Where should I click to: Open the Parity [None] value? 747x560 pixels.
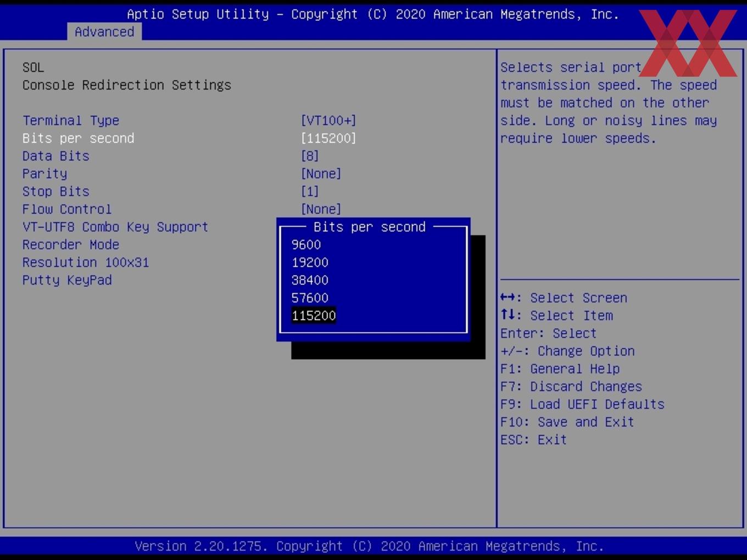[321, 174]
